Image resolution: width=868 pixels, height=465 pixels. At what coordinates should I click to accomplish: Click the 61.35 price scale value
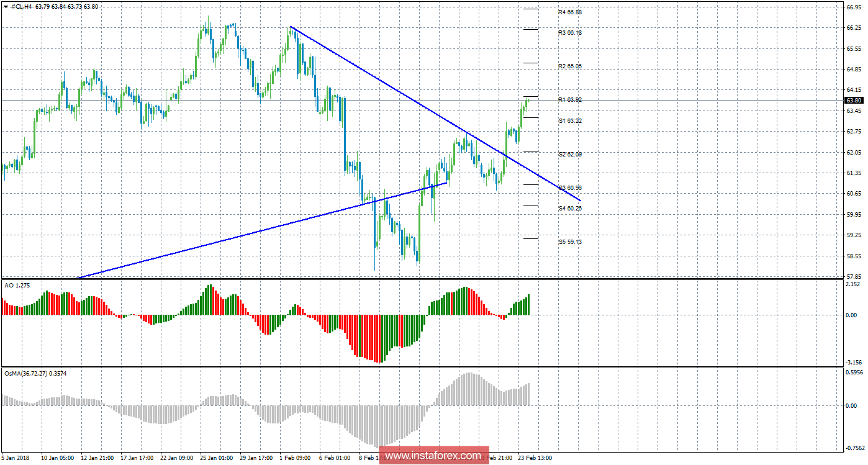[854, 173]
